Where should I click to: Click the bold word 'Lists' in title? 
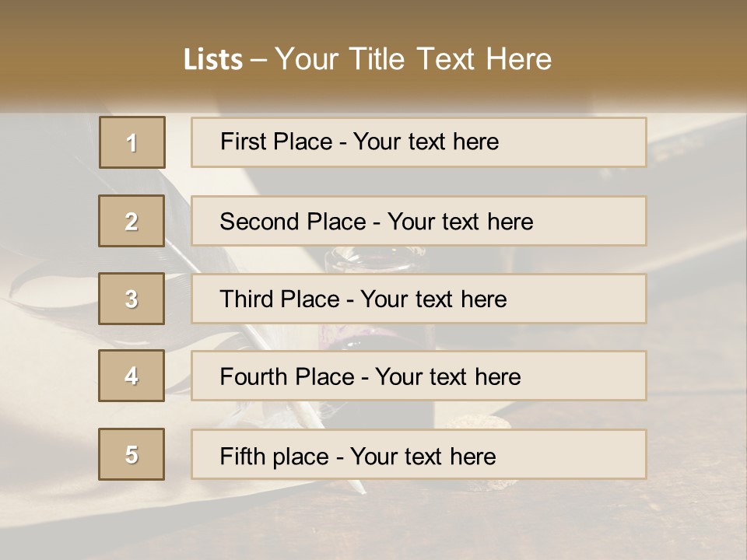(212, 60)
